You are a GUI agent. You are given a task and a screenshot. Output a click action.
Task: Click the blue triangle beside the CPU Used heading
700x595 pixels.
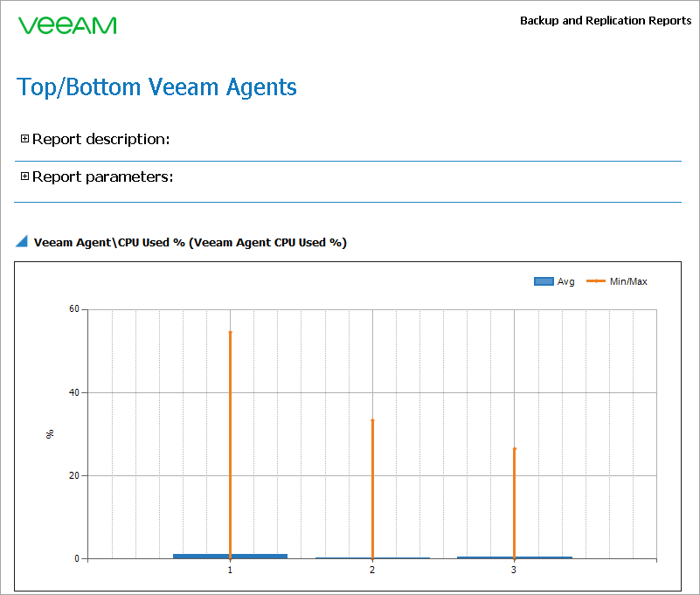22,241
